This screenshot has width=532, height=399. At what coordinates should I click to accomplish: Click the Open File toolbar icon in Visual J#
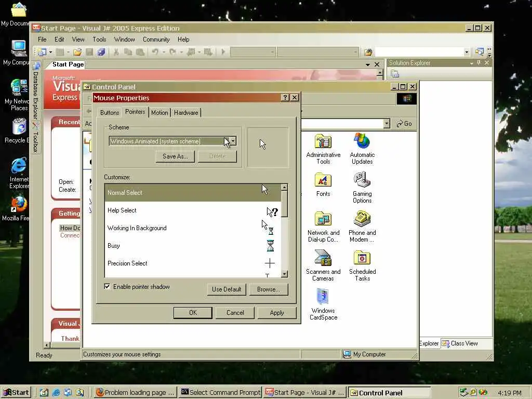tap(77, 52)
